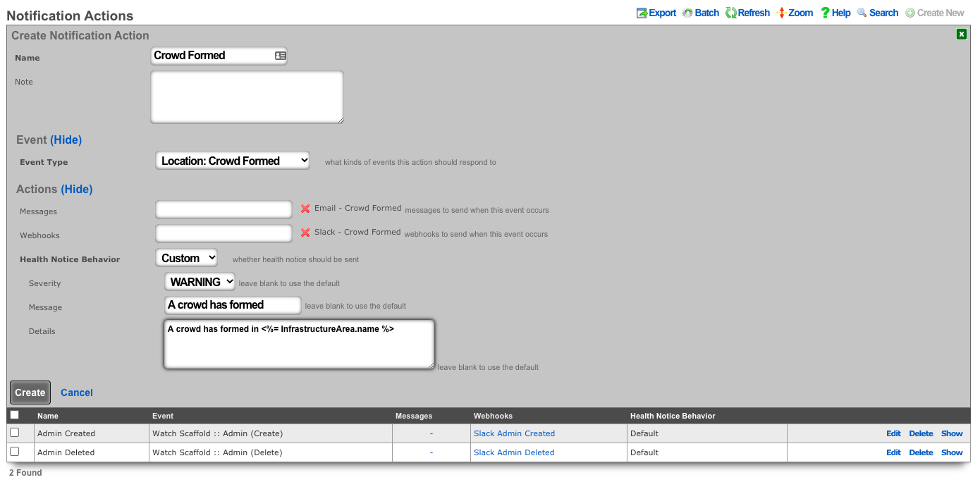Click the Batch gear icon
Screen dimensions: 980x482
point(687,13)
